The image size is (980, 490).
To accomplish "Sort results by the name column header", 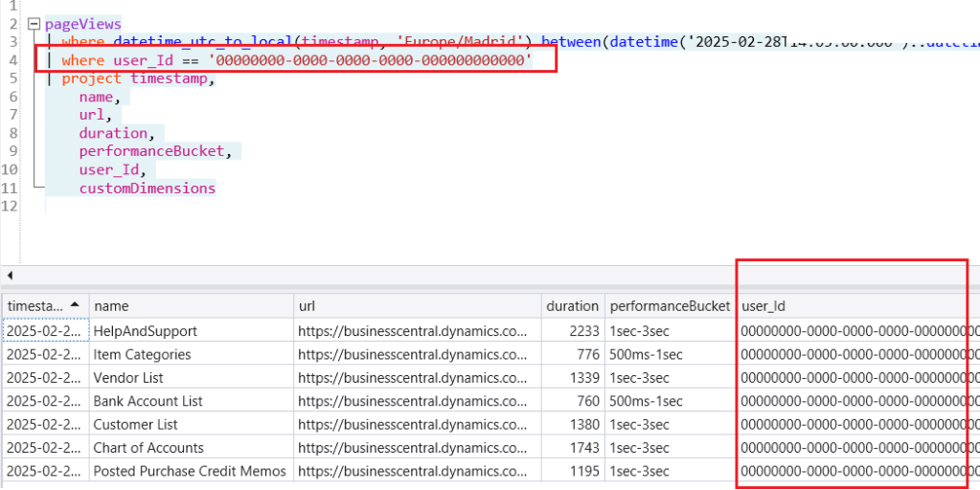I will pyautogui.click(x=111, y=306).
